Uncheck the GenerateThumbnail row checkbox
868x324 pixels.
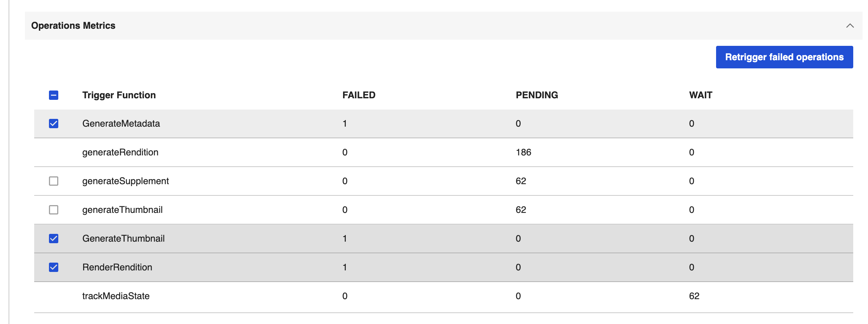click(54, 238)
